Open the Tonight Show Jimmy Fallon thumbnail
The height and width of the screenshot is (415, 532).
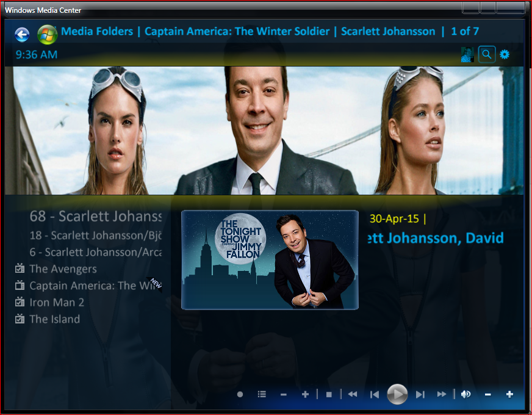pyautogui.click(x=270, y=260)
